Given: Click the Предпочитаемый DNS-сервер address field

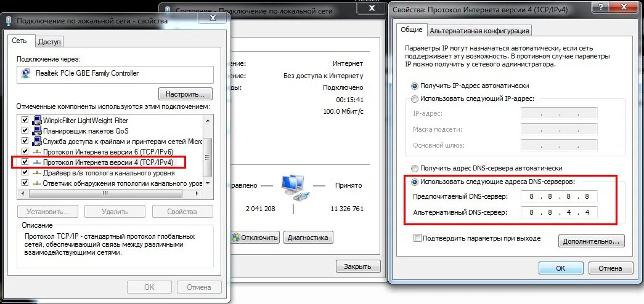Looking at the screenshot, I should [559, 196].
